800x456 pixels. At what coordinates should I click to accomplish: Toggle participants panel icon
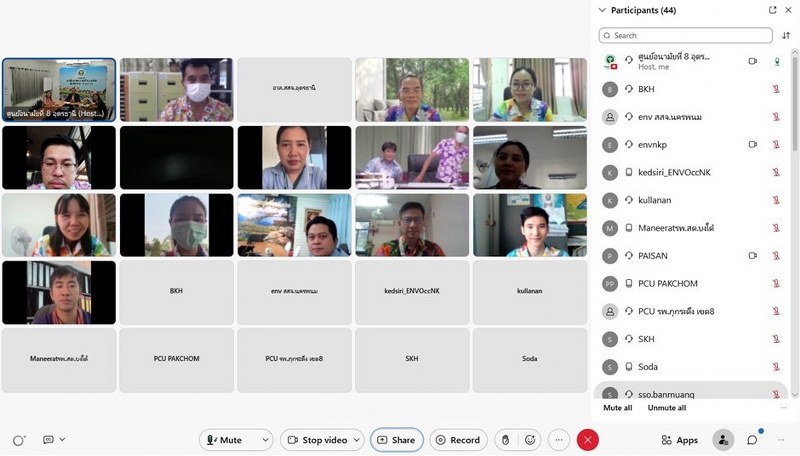pos(723,440)
